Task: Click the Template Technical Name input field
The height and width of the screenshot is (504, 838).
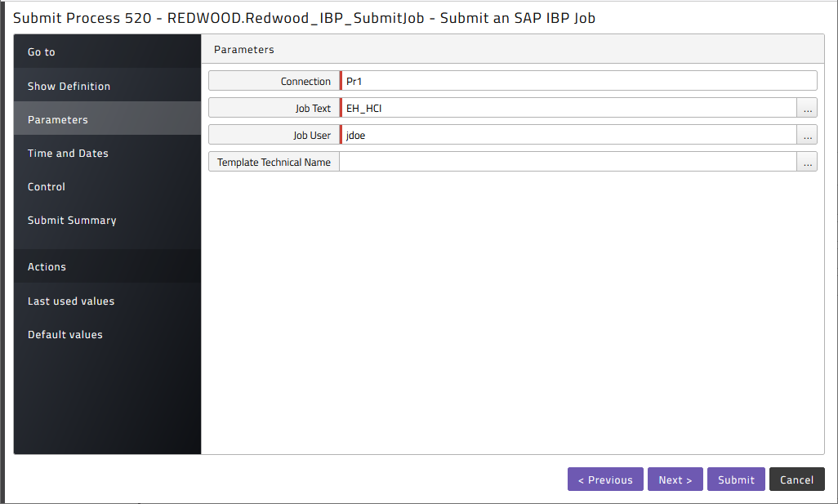Action: (568, 162)
